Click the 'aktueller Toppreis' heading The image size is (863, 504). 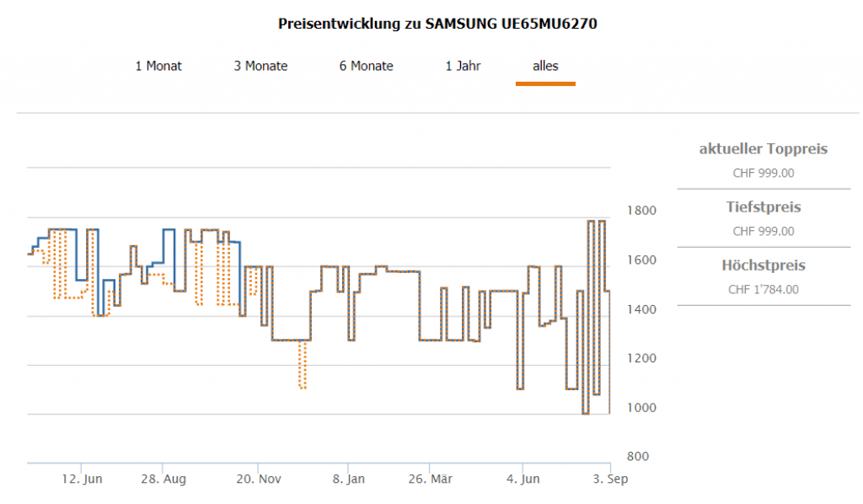pyautogui.click(x=763, y=149)
